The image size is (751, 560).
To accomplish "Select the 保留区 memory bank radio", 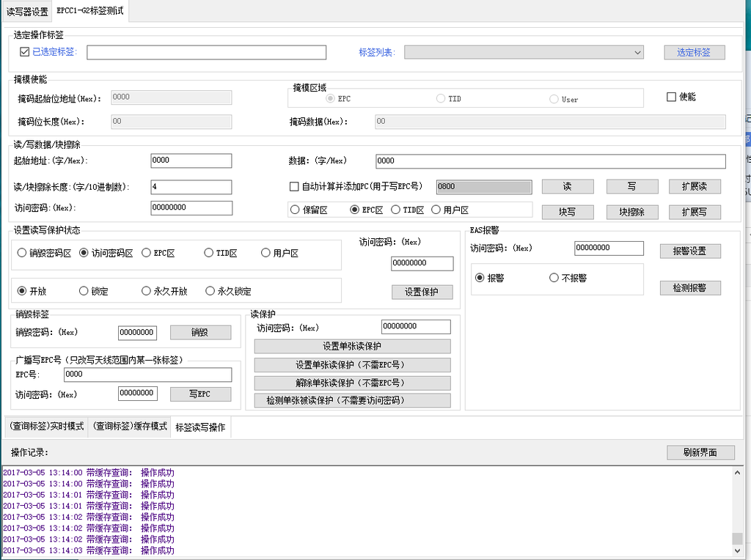I will (x=295, y=210).
